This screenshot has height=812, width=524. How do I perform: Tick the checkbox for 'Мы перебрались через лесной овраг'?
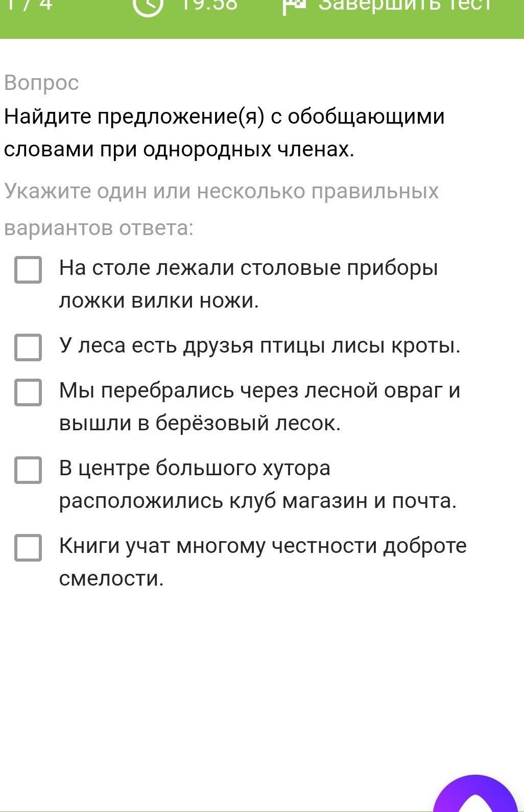28,392
